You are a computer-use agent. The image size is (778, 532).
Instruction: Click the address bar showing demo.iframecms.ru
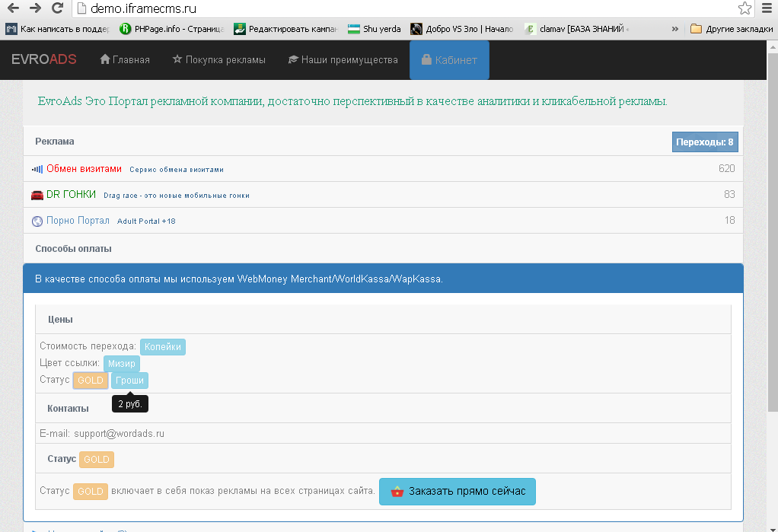(403, 8)
